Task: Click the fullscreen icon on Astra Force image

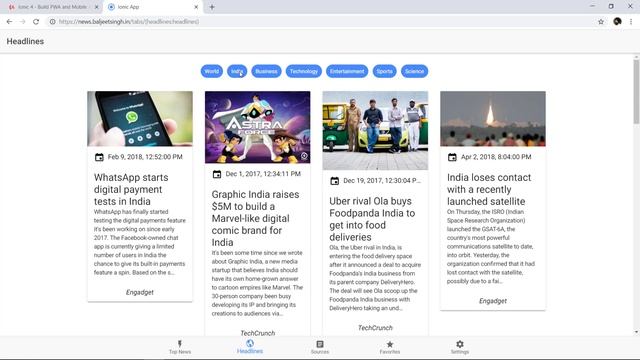Action: point(304,156)
